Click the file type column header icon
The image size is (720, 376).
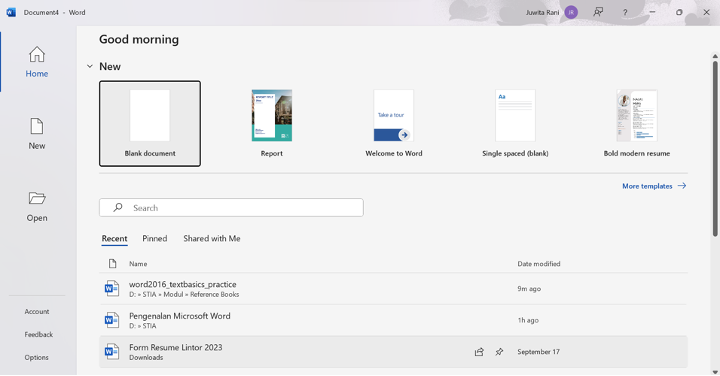coord(112,264)
